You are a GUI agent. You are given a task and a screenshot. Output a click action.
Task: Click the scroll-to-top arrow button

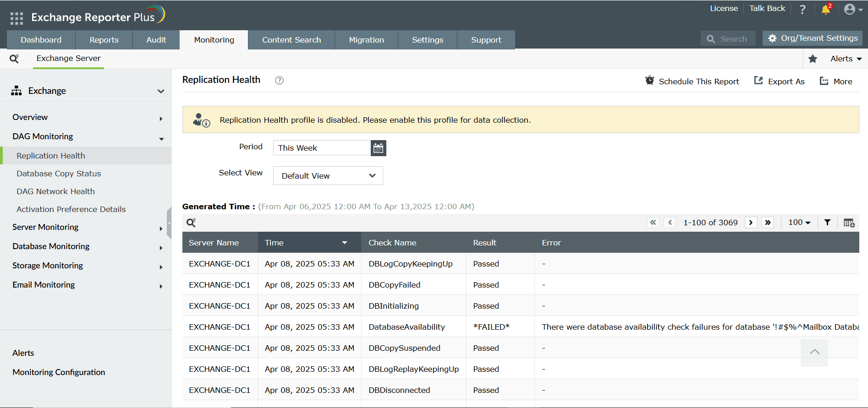814,353
